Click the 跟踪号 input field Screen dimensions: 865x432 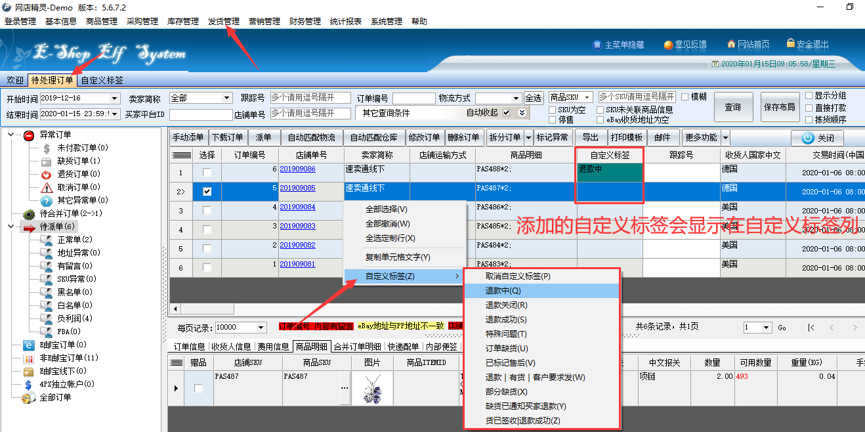point(311,98)
